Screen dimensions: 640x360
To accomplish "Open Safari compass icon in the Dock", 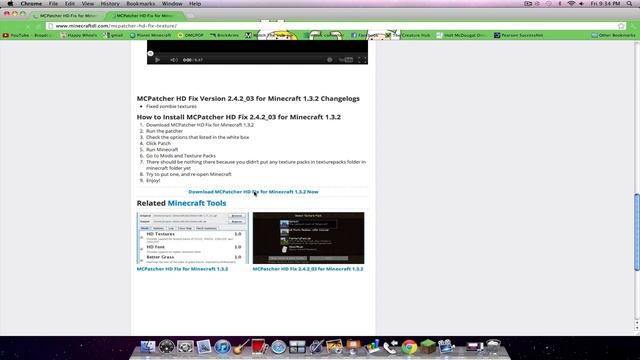I will [x=278, y=347].
